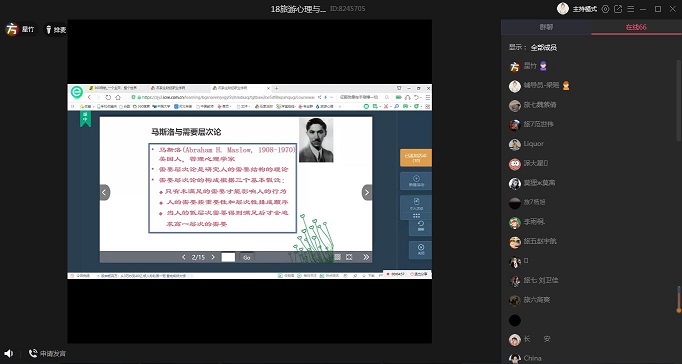Click the Go button in slide bar
Screen dimensions: 682x364
247,257
